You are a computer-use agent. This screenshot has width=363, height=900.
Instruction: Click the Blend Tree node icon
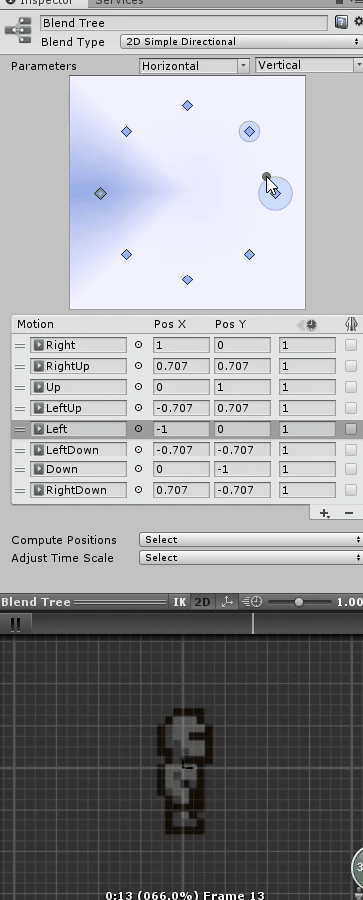pyautogui.click(x=18, y=30)
